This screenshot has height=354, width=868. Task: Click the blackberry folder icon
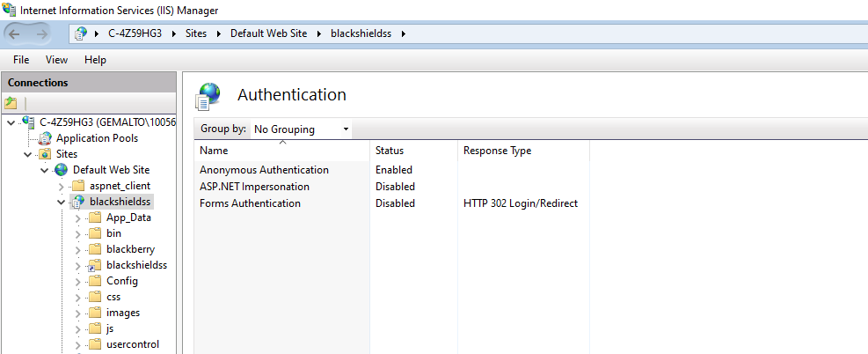[95, 248]
